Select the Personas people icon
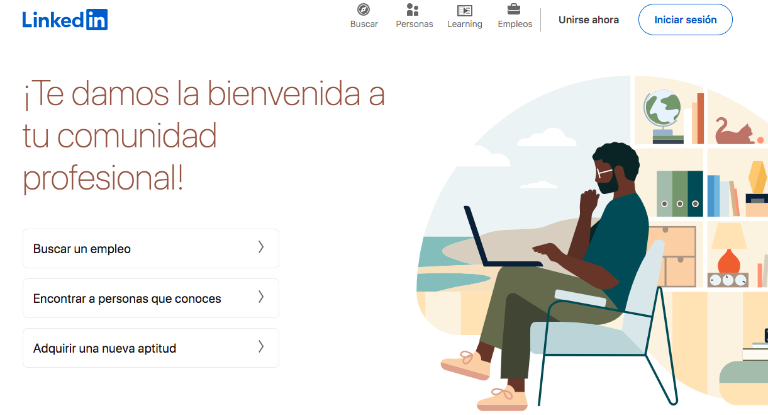This screenshot has width=768, height=415. (413, 9)
